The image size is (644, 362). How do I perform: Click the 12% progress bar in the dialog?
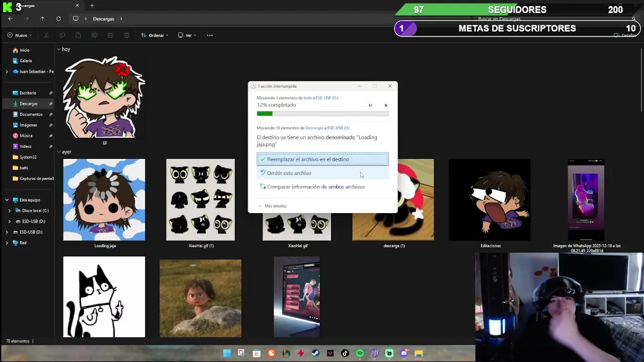click(323, 114)
